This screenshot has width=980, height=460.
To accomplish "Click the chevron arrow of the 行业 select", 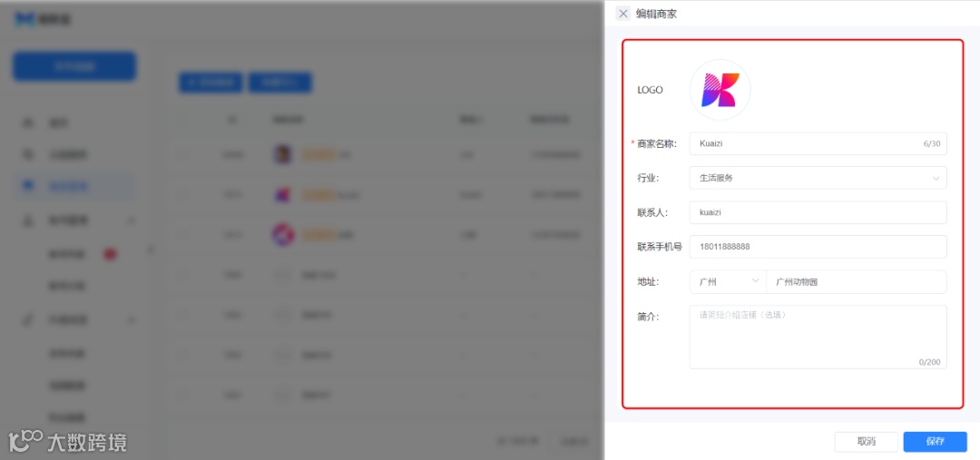I will click(936, 179).
